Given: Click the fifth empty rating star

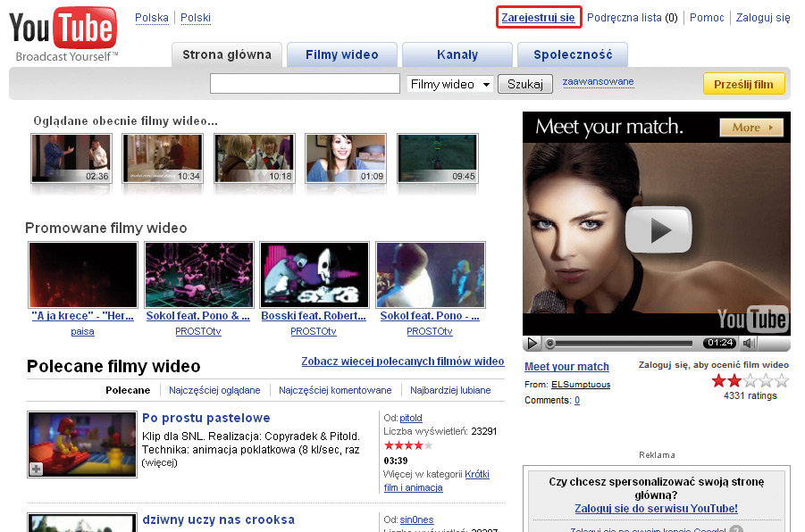Looking at the screenshot, I should pos(782,381).
